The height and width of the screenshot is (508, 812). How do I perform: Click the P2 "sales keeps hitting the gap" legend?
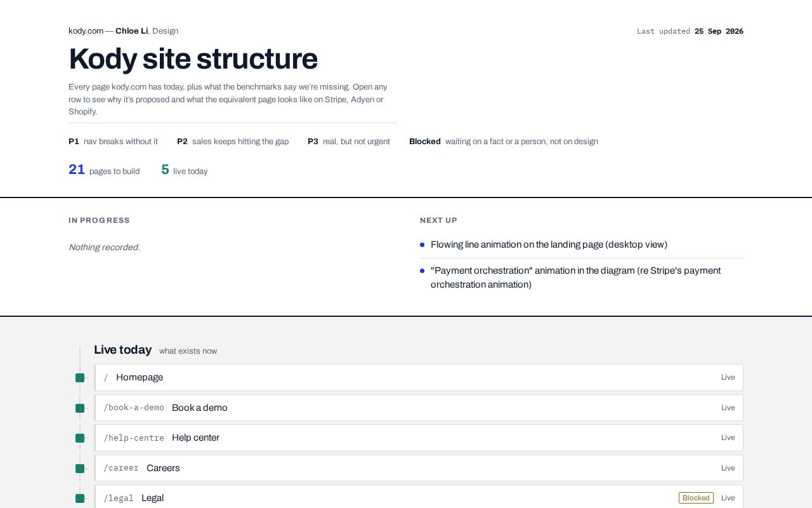pos(233,142)
